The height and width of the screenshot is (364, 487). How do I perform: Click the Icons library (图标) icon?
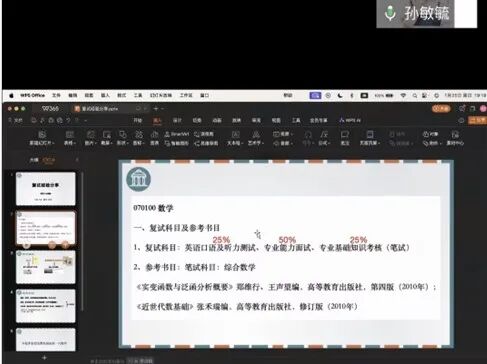coord(138,135)
